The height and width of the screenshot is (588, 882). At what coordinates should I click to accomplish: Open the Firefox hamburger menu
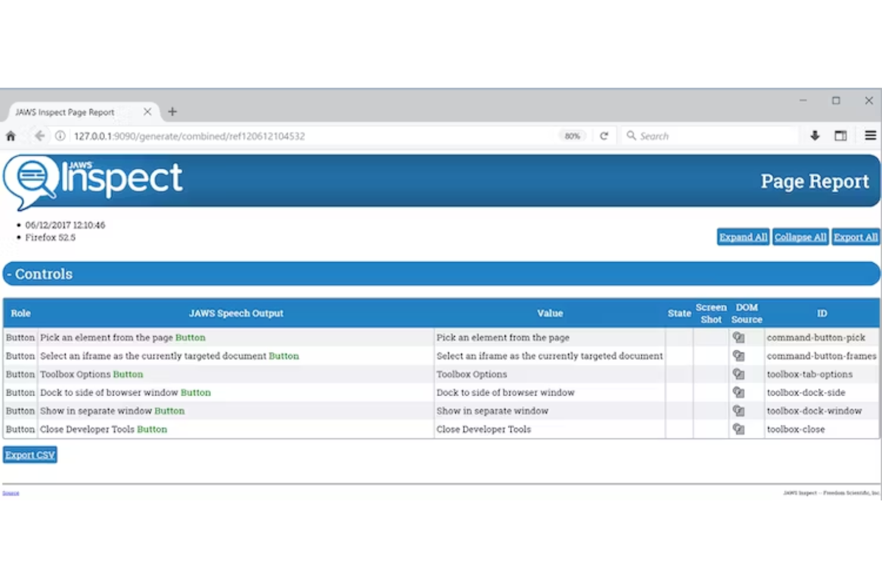870,136
